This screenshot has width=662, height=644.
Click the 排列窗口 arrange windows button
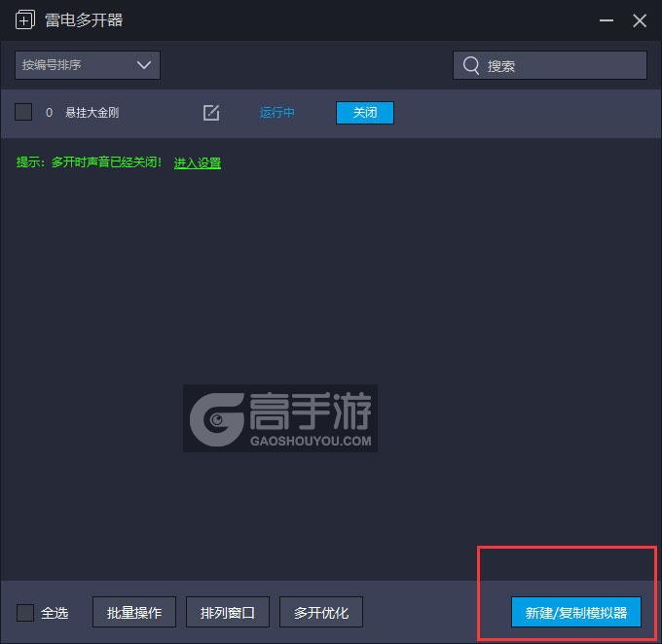228,612
